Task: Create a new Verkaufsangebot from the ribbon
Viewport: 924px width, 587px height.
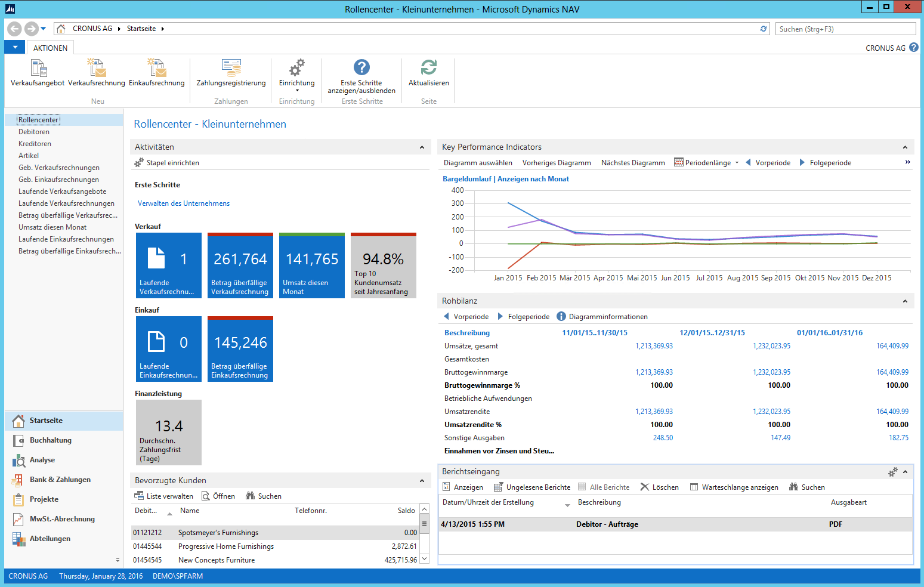Action: click(x=38, y=73)
